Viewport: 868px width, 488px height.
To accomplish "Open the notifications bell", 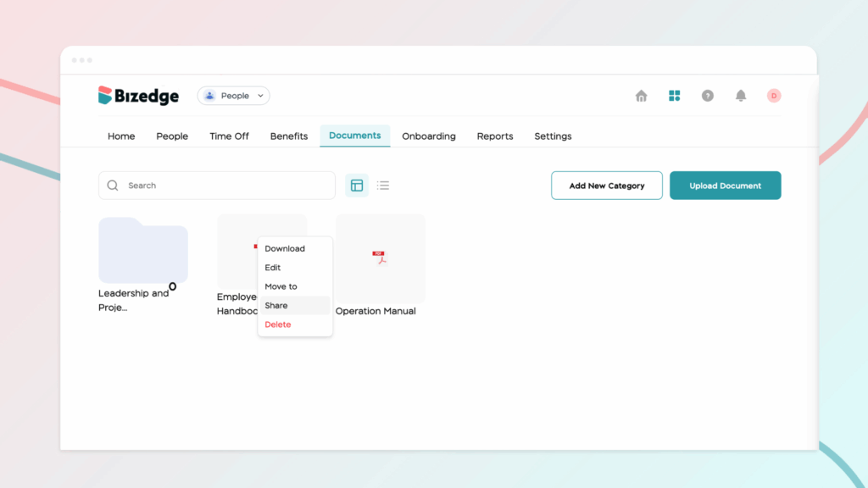I will tap(740, 96).
